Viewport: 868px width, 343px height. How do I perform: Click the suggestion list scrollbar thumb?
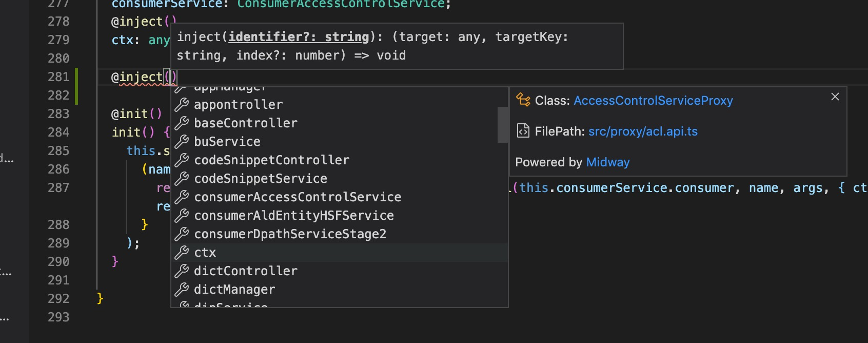(503, 124)
